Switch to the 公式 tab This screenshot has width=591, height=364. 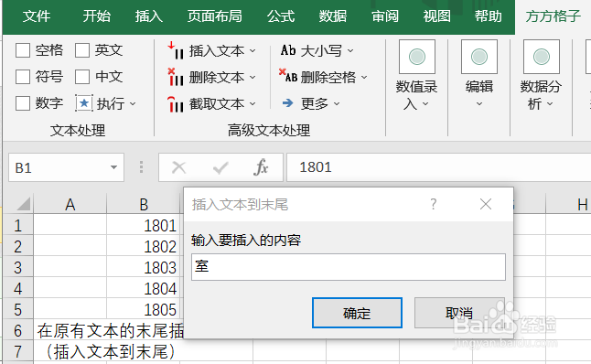(281, 16)
